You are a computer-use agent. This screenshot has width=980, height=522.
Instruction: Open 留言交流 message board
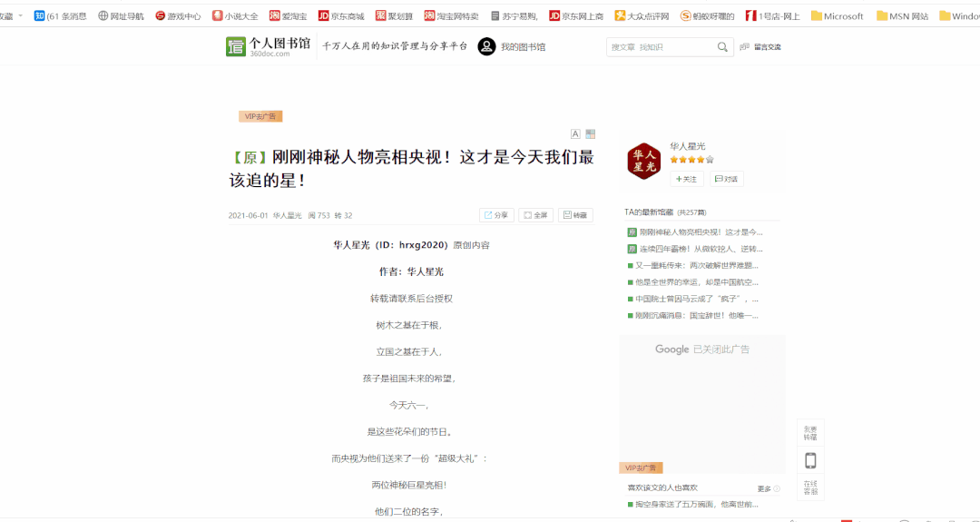[761, 47]
